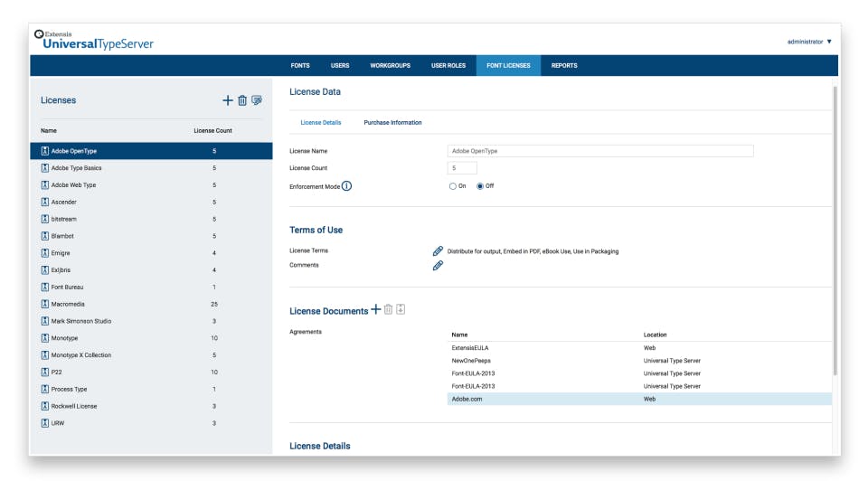Click the Ascender license icon
Screen dimensions: 868x481
click(x=45, y=202)
